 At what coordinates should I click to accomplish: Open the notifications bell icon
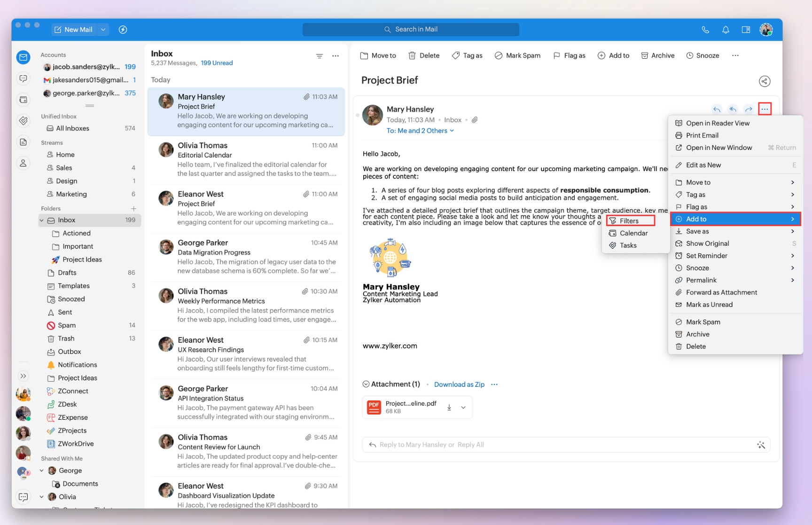(x=726, y=30)
